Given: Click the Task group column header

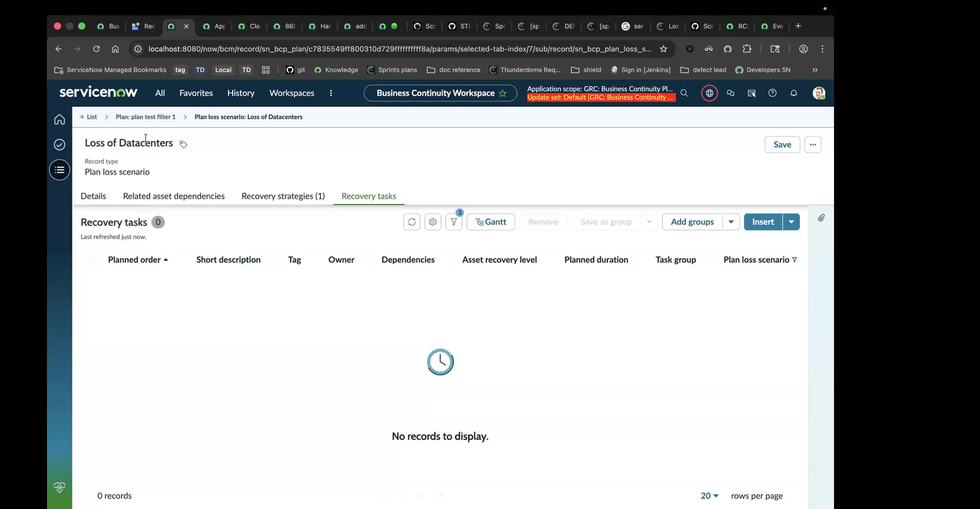Looking at the screenshot, I should point(676,260).
